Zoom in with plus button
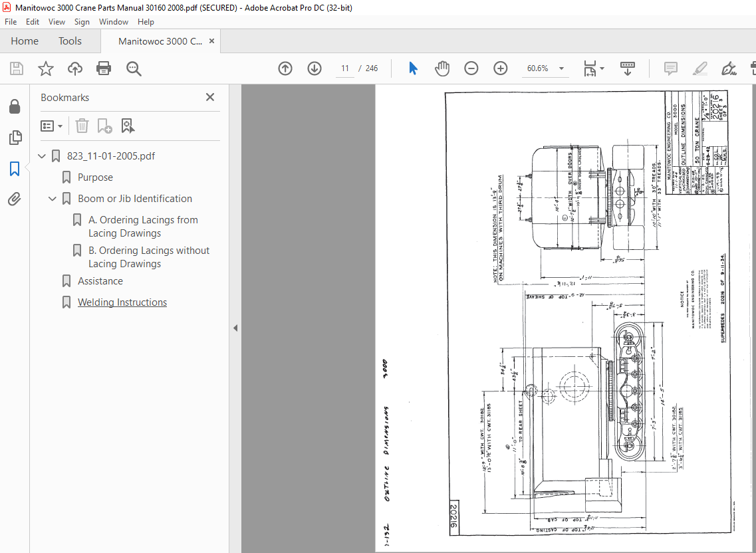Image resolution: width=756 pixels, height=553 pixels. pos(501,68)
